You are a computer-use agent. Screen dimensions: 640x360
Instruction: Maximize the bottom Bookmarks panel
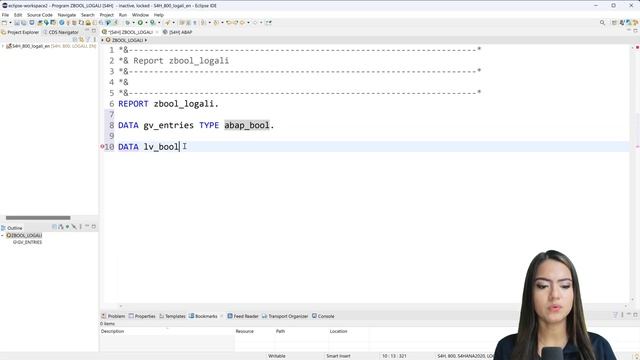(635, 315)
